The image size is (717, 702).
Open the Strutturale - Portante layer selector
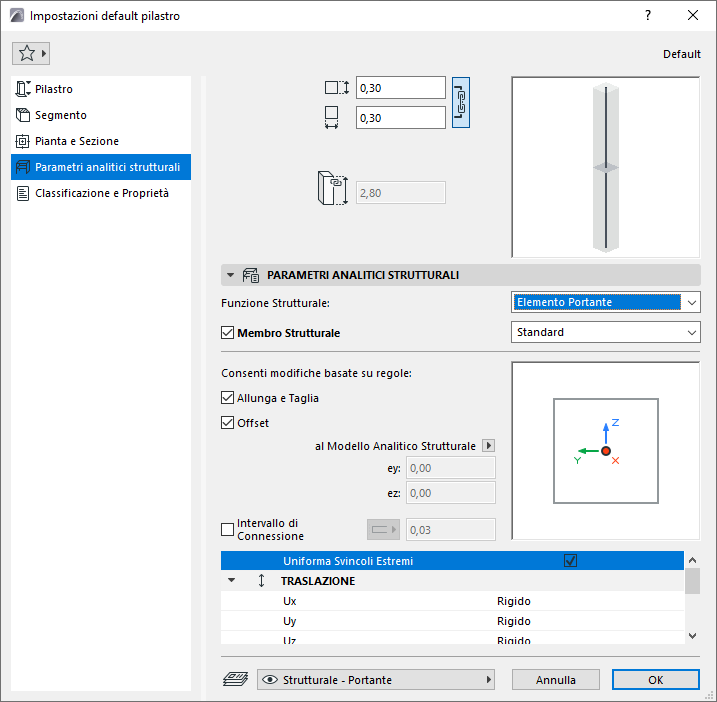click(x=376, y=680)
